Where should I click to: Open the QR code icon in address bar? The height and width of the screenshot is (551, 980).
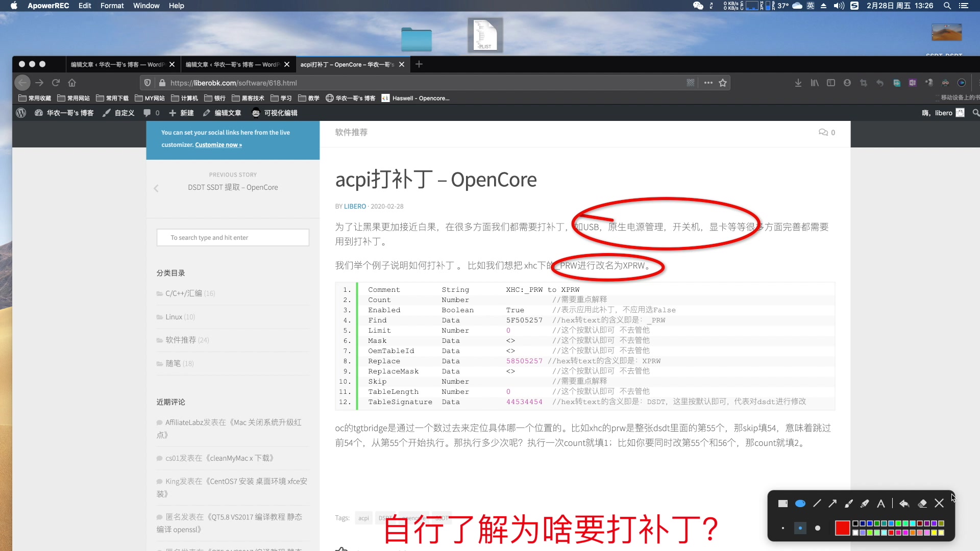691,83
